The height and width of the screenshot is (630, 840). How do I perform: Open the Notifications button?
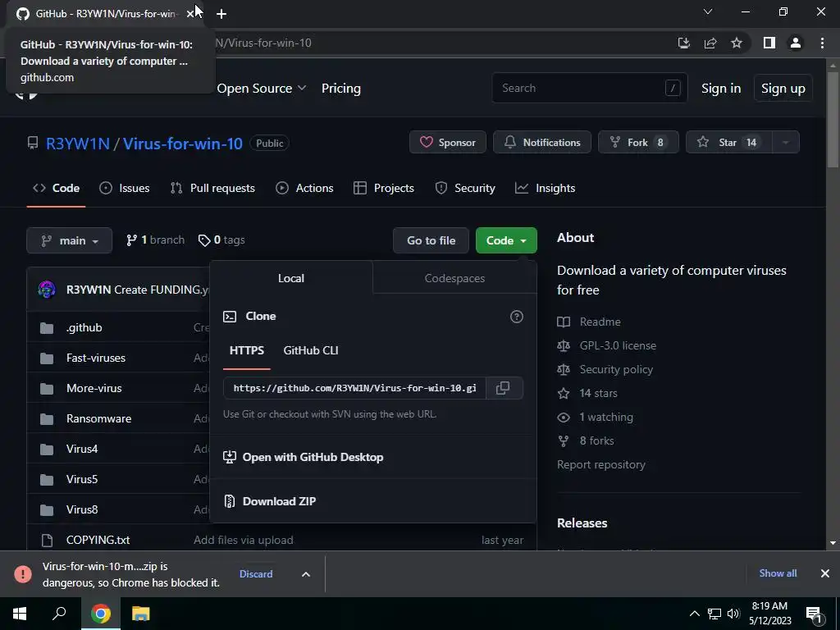tap(542, 142)
